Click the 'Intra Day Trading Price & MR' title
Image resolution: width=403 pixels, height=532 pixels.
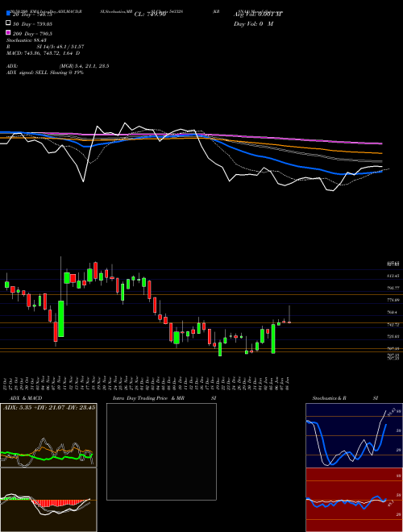pyautogui.click(x=148, y=398)
